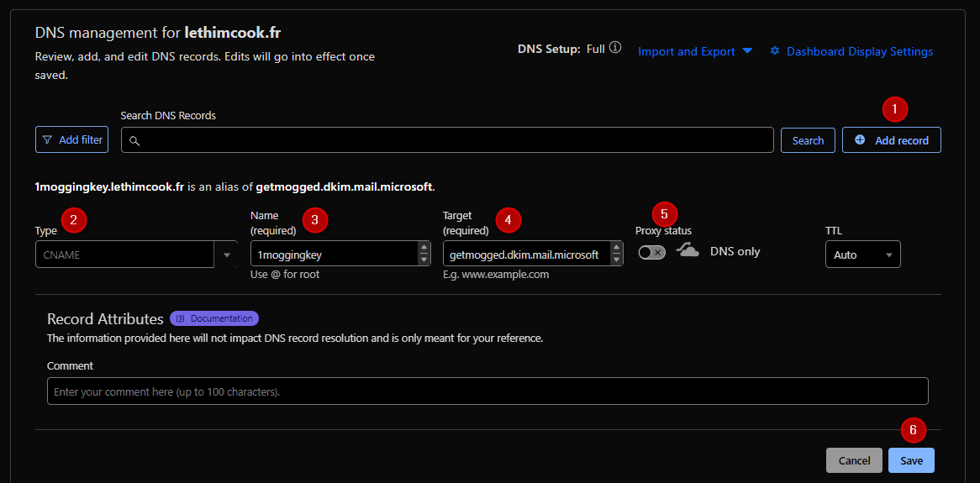Open the TTL Auto dropdown
This screenshot has width=980, height=483.
point(862,255)
